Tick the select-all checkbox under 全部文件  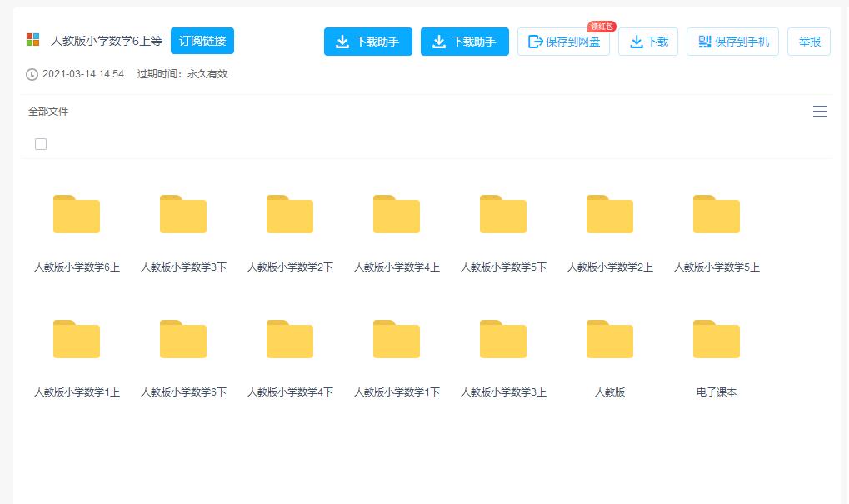point(40,143)
